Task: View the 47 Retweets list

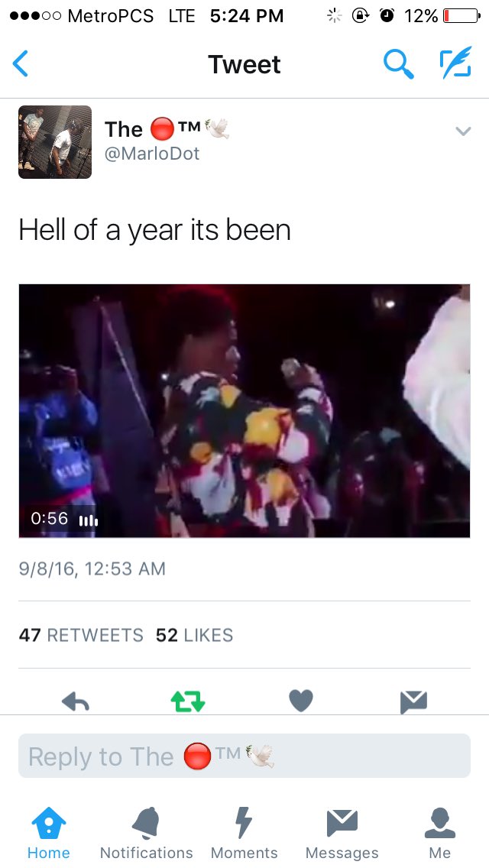Action: pos(81,635)
